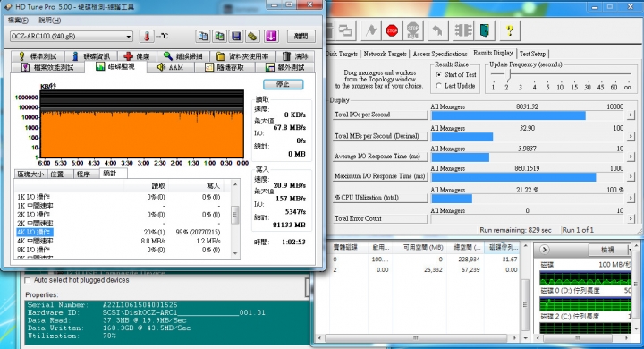644x349 pixels.
Task: Click the reset workers curved arrow icon
Action: [x=437, y=30]
